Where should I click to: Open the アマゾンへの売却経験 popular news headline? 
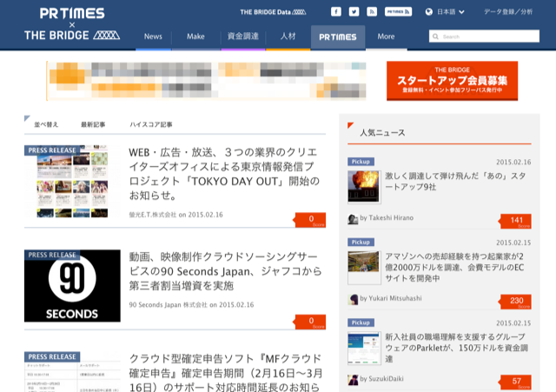(454, 267)
